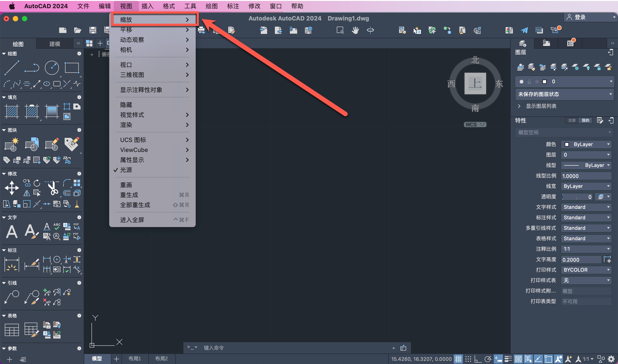Click the 我的 properties filter button
Image resolution: width=618 pixels, height=364 pixels.
tap(585, 120)
